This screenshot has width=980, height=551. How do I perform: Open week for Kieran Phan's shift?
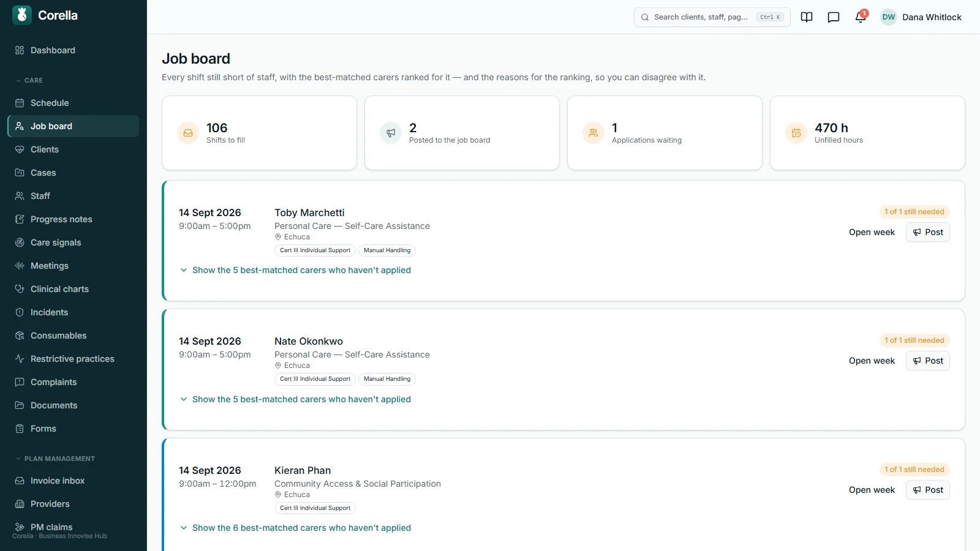click(872, 490)
